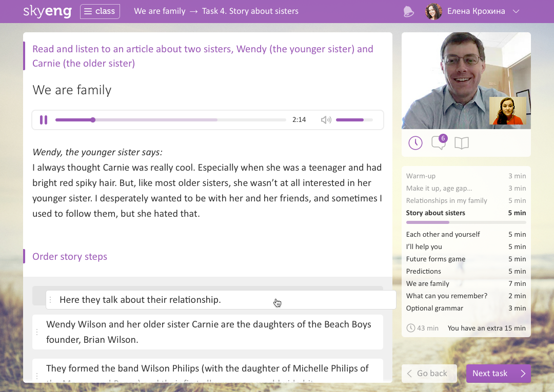
Task: Click the Go back button
Action: click(429, 374)
